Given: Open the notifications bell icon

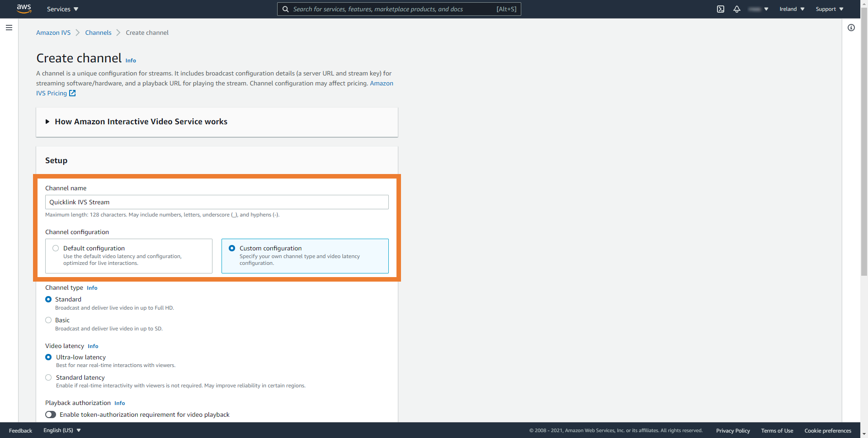Looking at the screenshot, I should [x=737, y=9].
